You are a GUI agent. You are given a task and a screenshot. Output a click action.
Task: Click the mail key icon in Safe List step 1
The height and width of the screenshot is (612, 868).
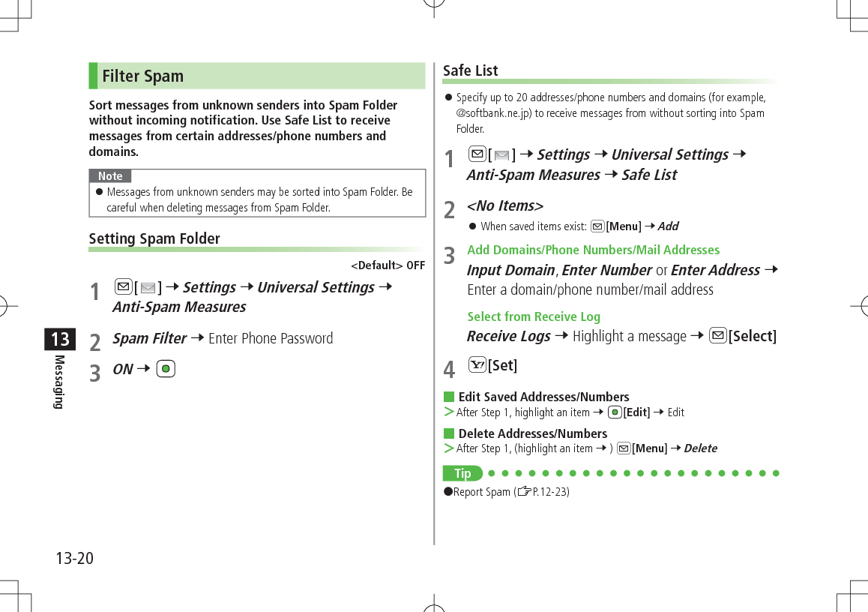(476, 154)
